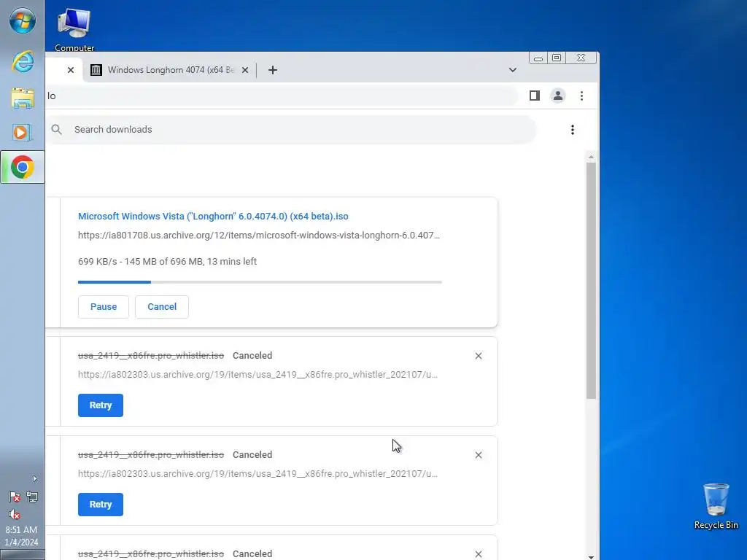Remove the second canceled whistler.iso entry

(x=479, y=455)
